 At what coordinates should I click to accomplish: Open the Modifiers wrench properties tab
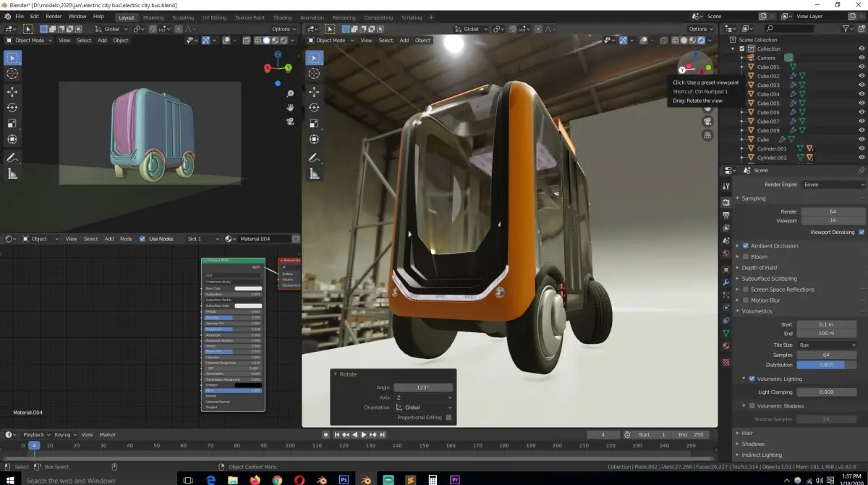coord(726,281)
